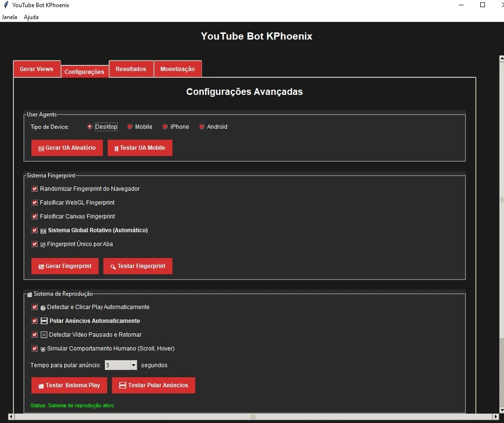Select Android as the device type
The image size is (504, 423).
click(x=202, y=127)
